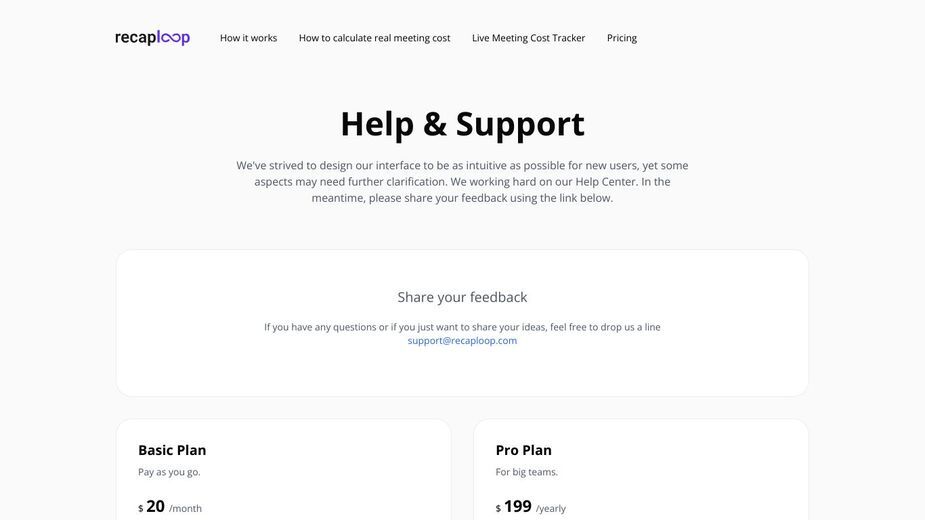This screenshot has width=925, height=520.
Task: Click the $199 /yearly price
Action: pos(530,506)
